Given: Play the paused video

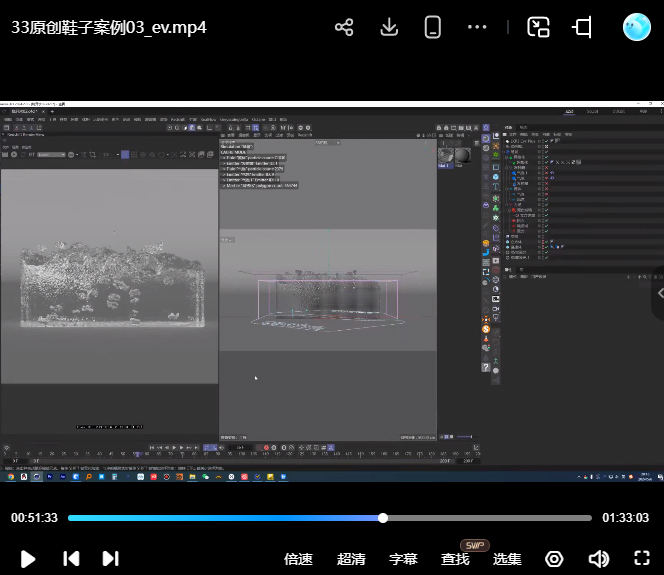Looking at the screenshot, I should (28, 558).
